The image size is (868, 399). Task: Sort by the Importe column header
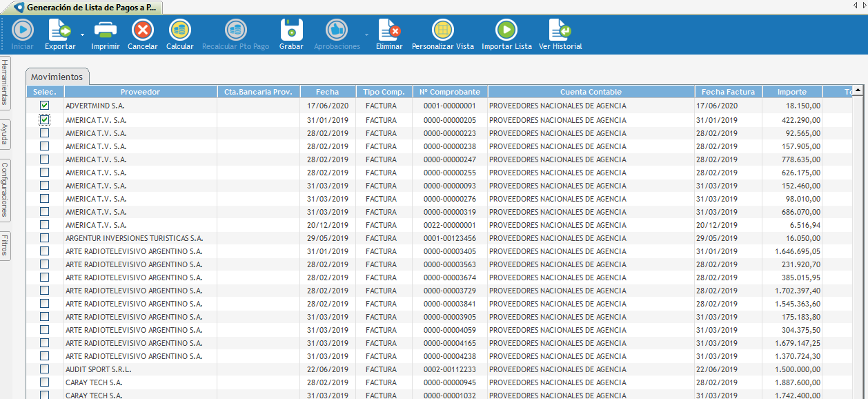pyautogui.click(x=791, y=92)
